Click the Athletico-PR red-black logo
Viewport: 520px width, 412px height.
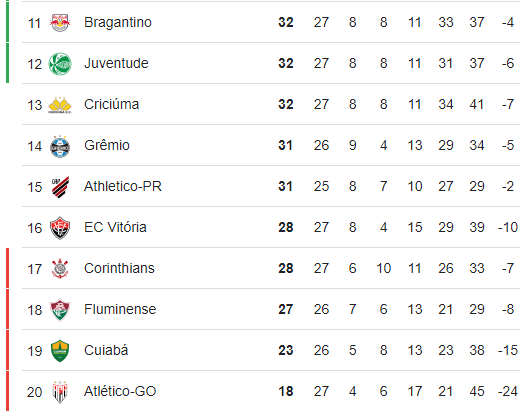pos(60,187)
